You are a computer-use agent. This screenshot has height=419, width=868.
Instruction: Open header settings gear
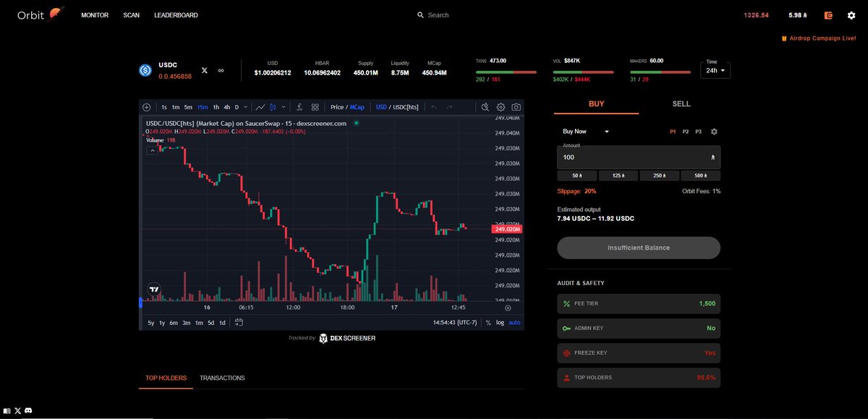851,15
